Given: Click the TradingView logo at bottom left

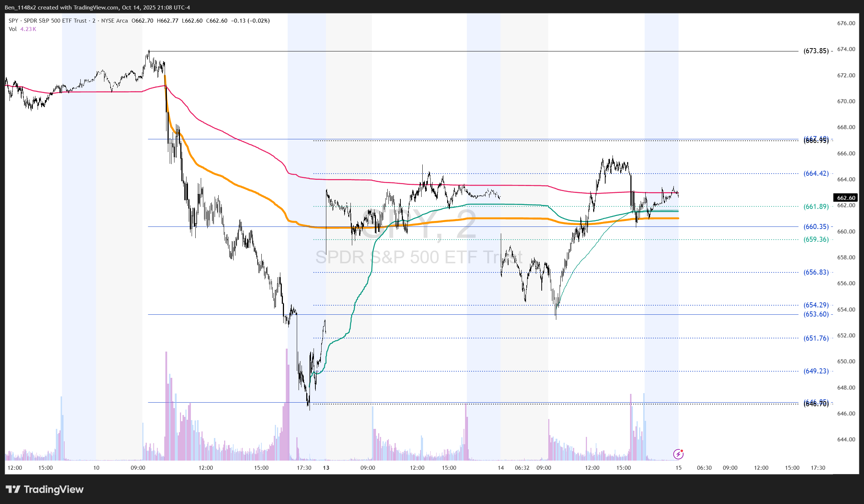Looking at the screenshot, I should (45, 489).
